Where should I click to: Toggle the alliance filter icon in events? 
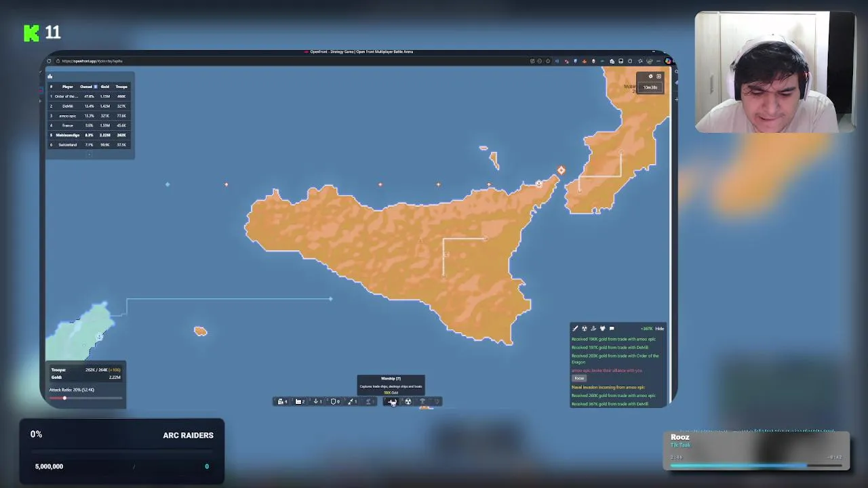pyautogui.click(x=602, y=328)
